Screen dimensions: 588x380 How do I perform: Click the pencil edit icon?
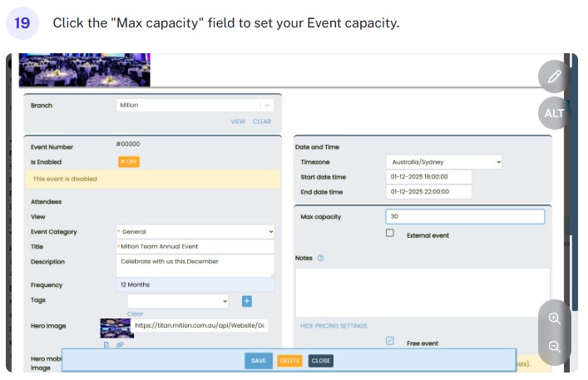(x=555, y=77)
